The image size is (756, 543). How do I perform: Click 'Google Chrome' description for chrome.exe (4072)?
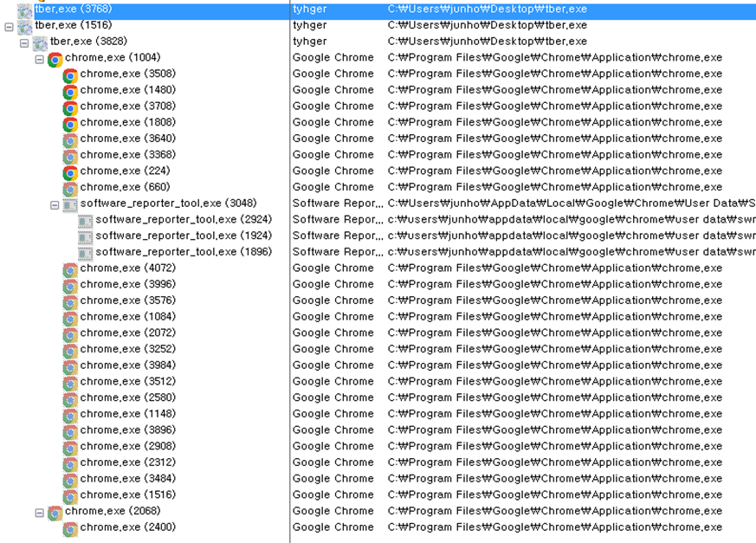point(333,268)
